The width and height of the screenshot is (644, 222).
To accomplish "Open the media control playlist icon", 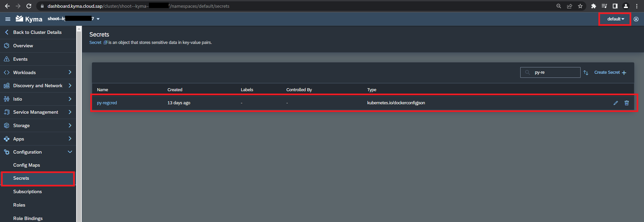I will tap(604, 6).
